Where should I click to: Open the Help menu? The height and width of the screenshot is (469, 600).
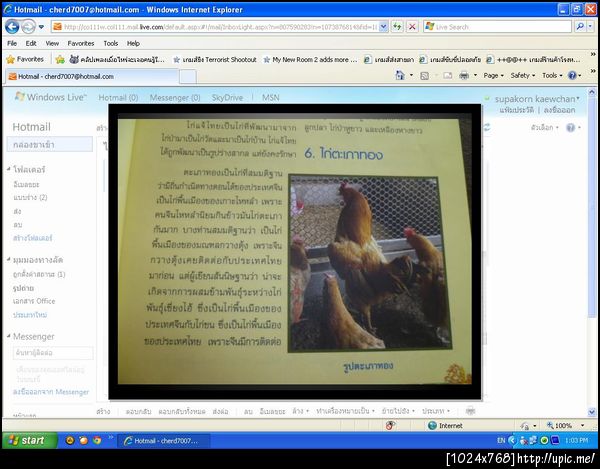point(133,43)
